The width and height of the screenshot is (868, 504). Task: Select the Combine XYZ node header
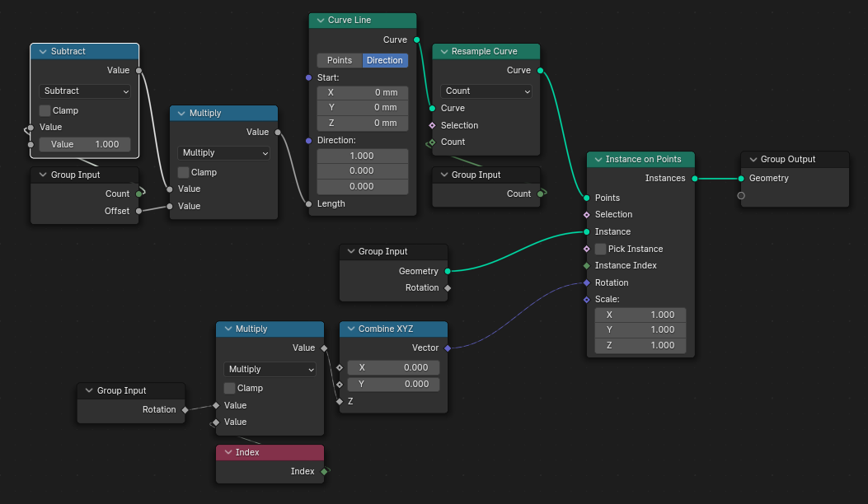(x=393, y=329)
